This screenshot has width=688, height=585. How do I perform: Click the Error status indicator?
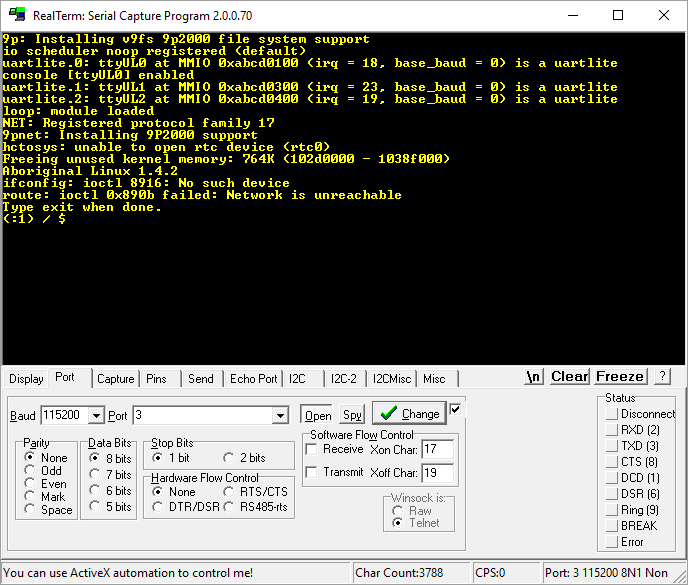point(612,542)
